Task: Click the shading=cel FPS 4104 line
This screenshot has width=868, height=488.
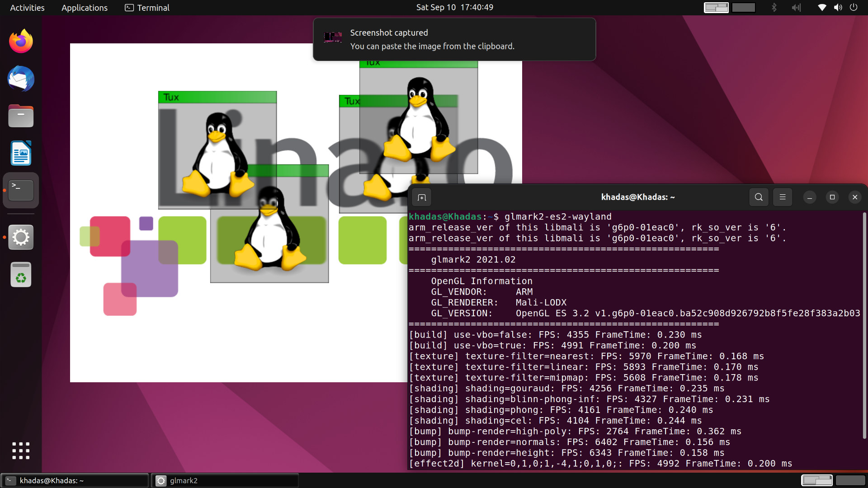Action: [x=555, y=421]
